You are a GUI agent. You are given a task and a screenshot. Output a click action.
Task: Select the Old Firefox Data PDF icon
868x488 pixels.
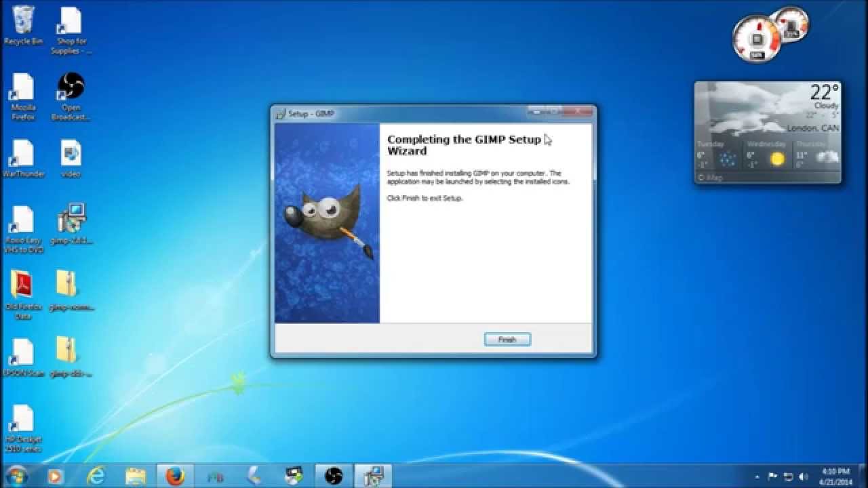23,295
